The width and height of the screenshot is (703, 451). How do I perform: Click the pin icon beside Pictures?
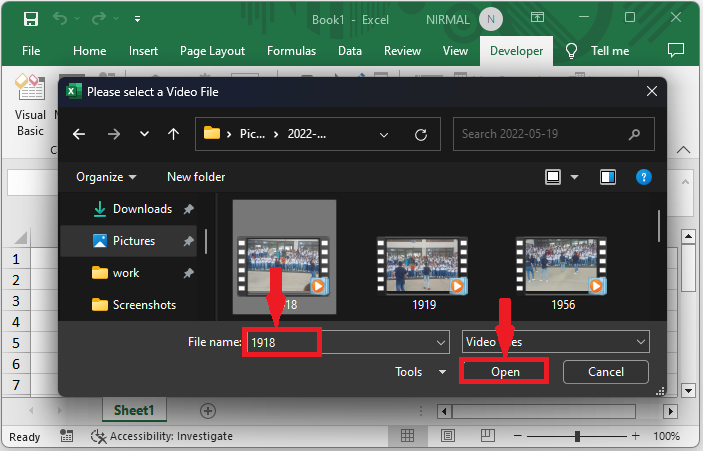click(x=188, y=241)
